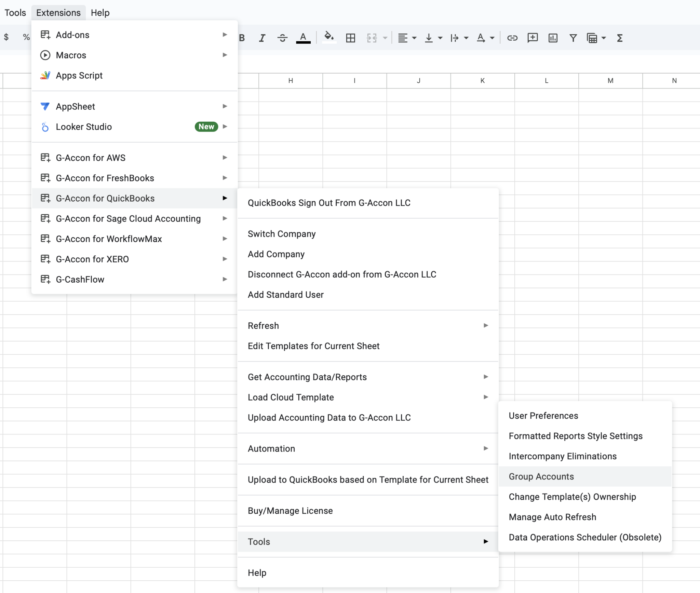The height and width of the screenshot is (593, 700).
Task: Select Group Accounts
Action: 585,476
